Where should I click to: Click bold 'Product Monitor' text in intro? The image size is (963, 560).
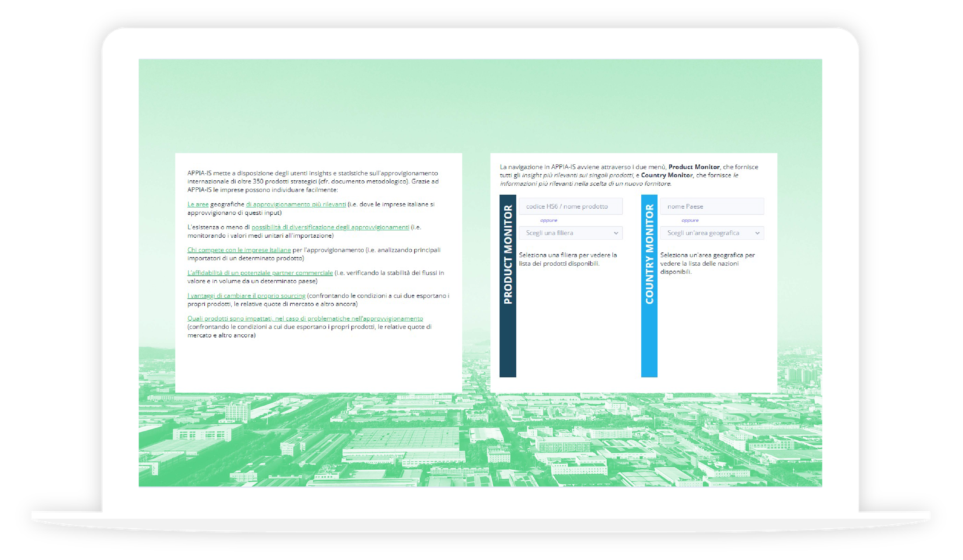[694, 167]
